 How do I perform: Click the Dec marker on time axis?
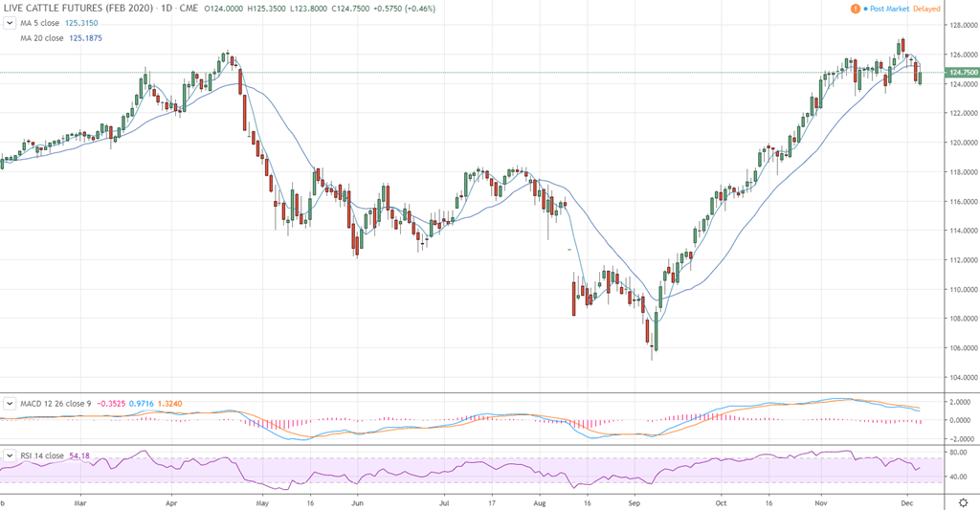[x=906, y=501]
